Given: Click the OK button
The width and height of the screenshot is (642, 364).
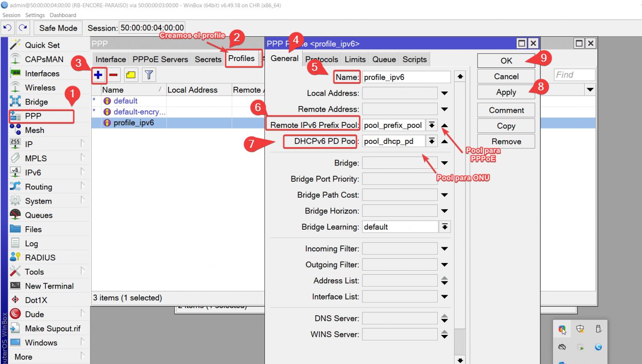Looking at the screenshot, I should [x=506, y=61].
